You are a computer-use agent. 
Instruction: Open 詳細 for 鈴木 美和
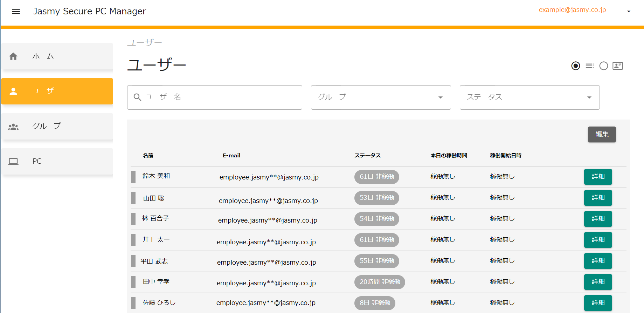pos(598,177)
